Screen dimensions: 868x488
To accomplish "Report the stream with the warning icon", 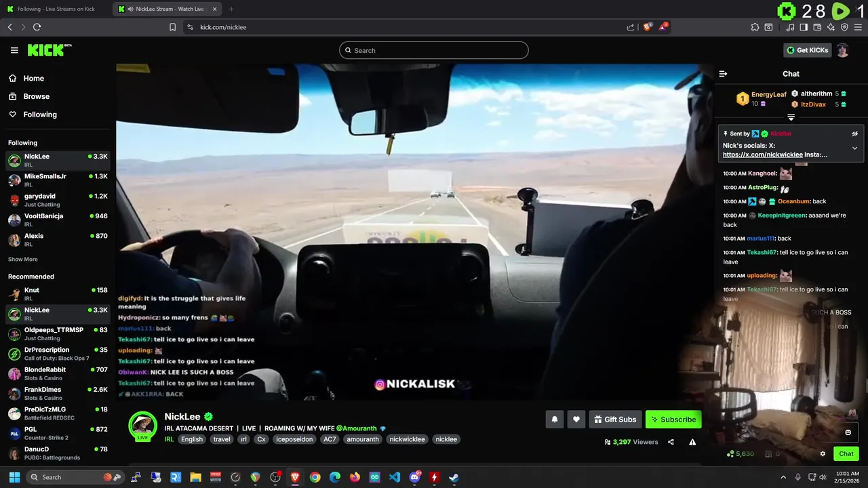I will 692,442.
